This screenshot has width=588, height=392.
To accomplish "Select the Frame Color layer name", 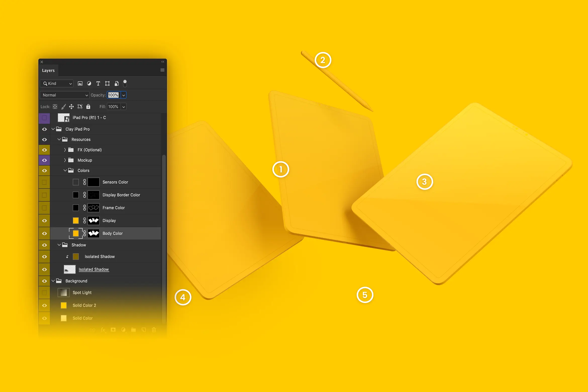I will pos(114,208).
